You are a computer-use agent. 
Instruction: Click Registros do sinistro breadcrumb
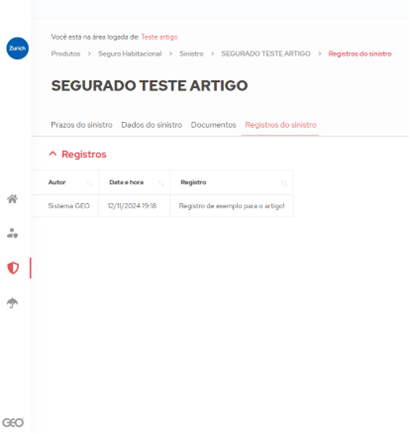[x=360, y=54]
